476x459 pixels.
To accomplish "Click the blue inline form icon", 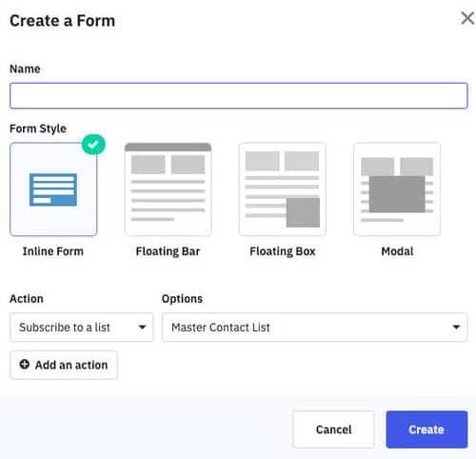I will (x=53, y=190).
